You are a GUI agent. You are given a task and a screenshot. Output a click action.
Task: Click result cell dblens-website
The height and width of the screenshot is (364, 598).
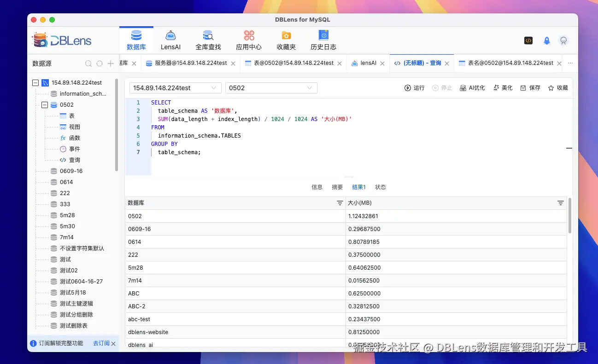236,332
